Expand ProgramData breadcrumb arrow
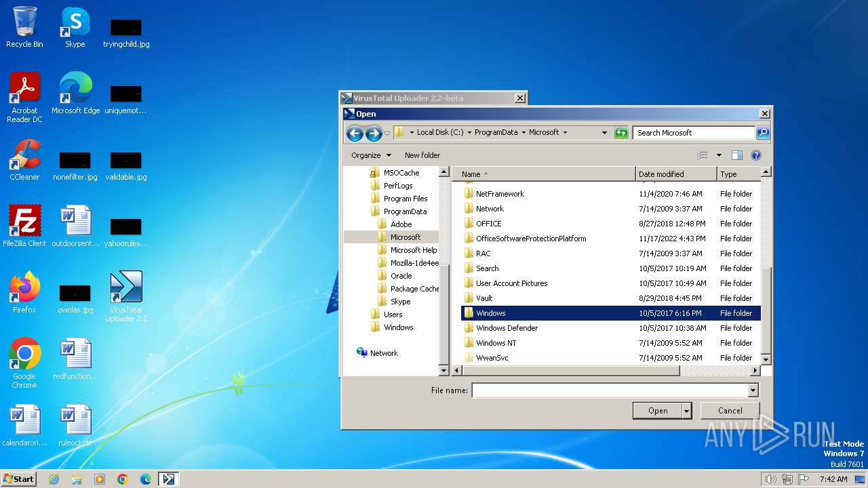 pos(524,133)
